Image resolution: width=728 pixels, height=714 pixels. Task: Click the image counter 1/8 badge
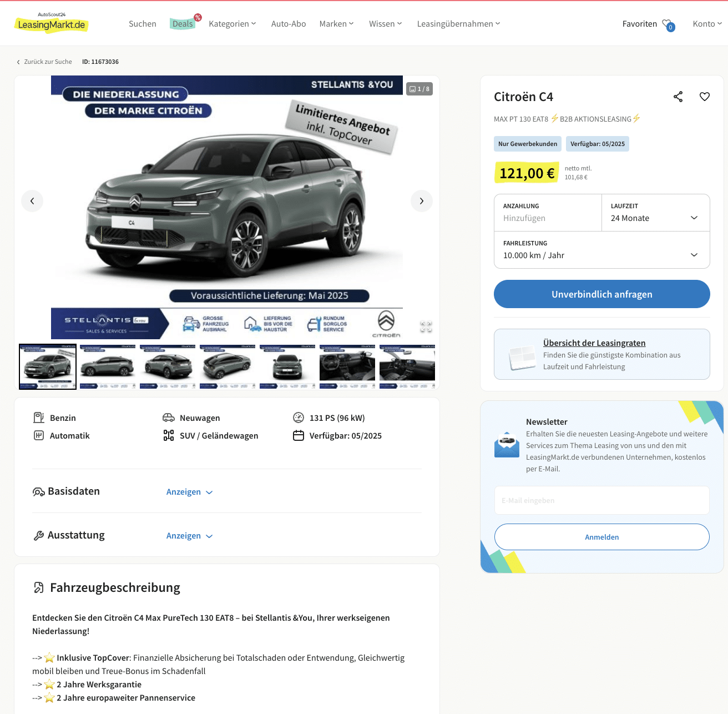(419, 89)
